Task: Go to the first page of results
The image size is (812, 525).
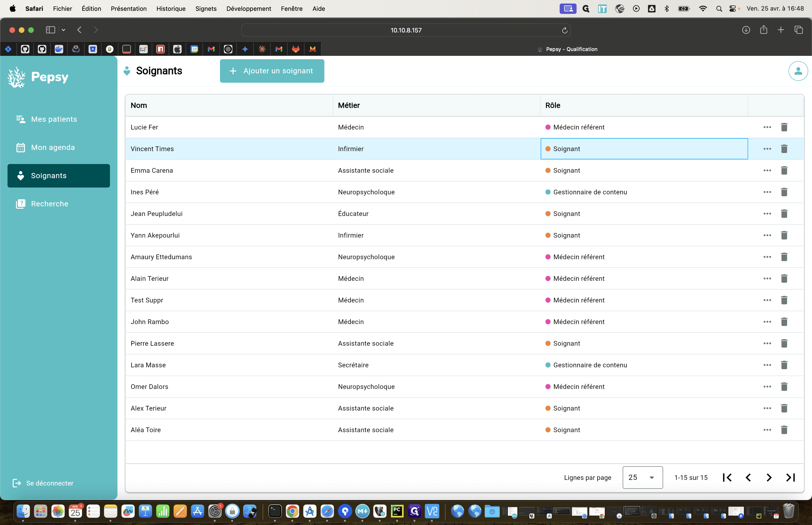Action: point(727,478)
